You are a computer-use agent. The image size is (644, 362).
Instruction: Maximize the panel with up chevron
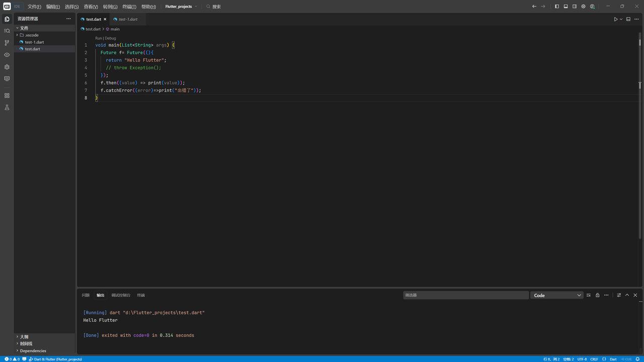pyautogui.click(x=627, y=295)
